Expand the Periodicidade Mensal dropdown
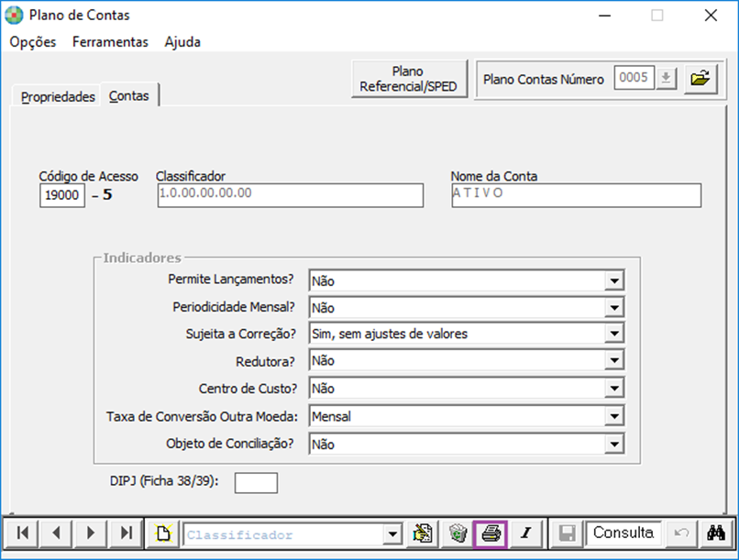Image resolution: width=739 pixels, height=560 pixels. click(x=614, y=308)
